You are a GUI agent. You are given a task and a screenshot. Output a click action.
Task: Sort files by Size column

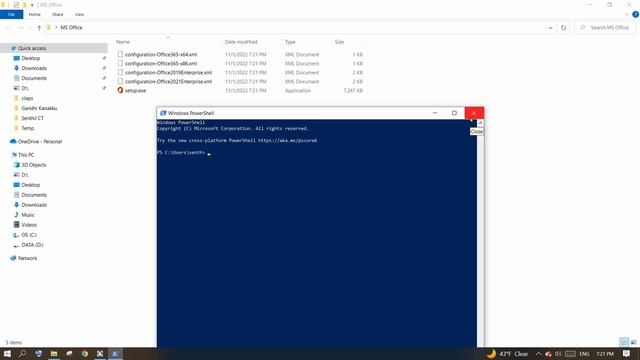(x=340, y=42)
